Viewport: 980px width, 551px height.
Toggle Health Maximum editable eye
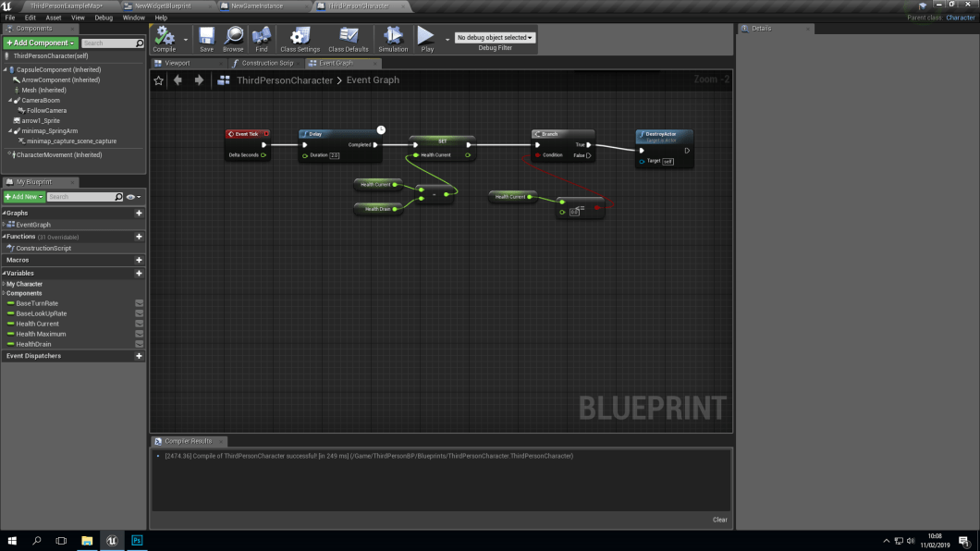tap(140, 335)
